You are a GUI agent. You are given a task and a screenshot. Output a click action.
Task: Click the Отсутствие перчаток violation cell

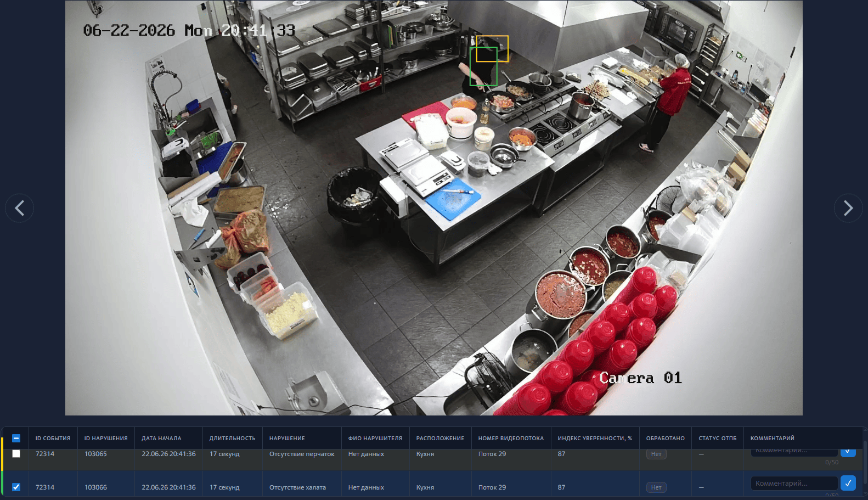302,454
